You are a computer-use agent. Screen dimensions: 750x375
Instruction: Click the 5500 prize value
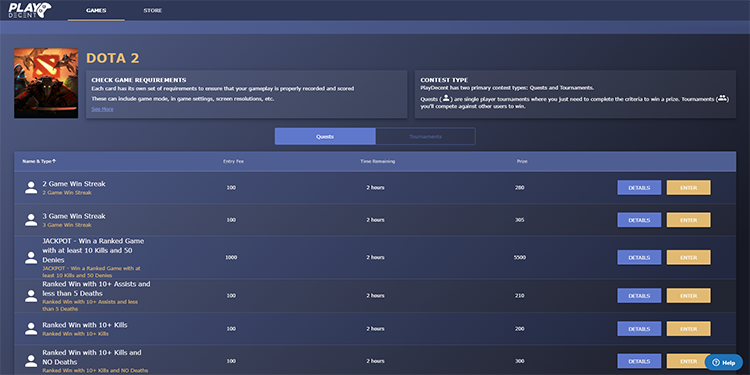tap(519, 257)
